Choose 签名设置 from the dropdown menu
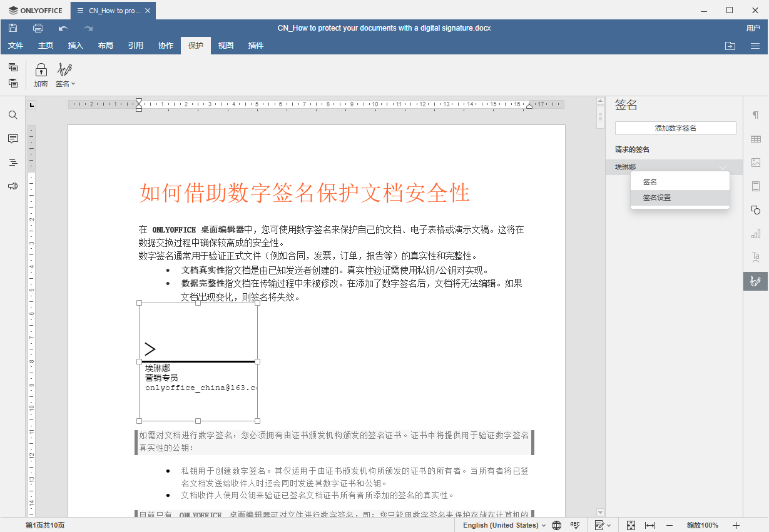The width and height of the screenshot is (769, 532). 680,198
